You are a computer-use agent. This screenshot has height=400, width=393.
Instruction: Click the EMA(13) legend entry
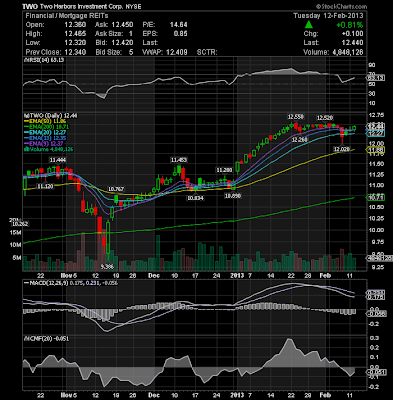[46, 138]
